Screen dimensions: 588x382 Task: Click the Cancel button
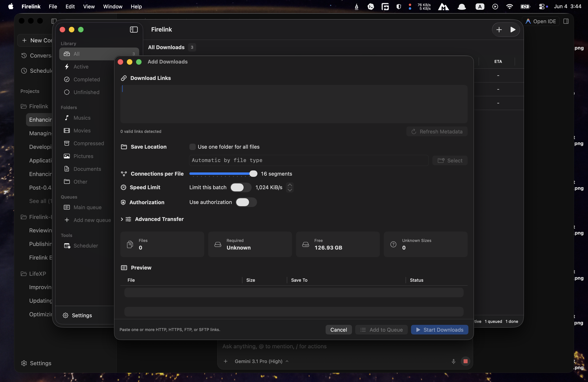[x=338, y=330]
